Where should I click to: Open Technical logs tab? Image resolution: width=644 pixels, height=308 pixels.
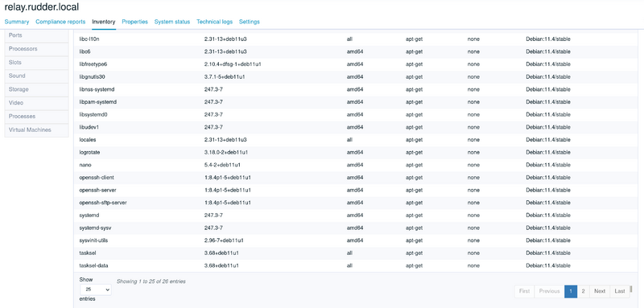214,22
